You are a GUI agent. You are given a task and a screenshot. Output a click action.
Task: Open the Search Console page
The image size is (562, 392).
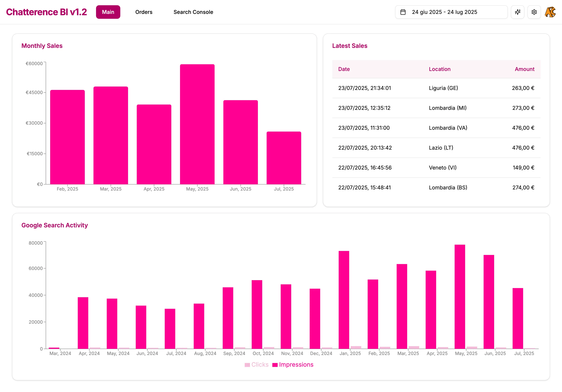pos(193,12)
